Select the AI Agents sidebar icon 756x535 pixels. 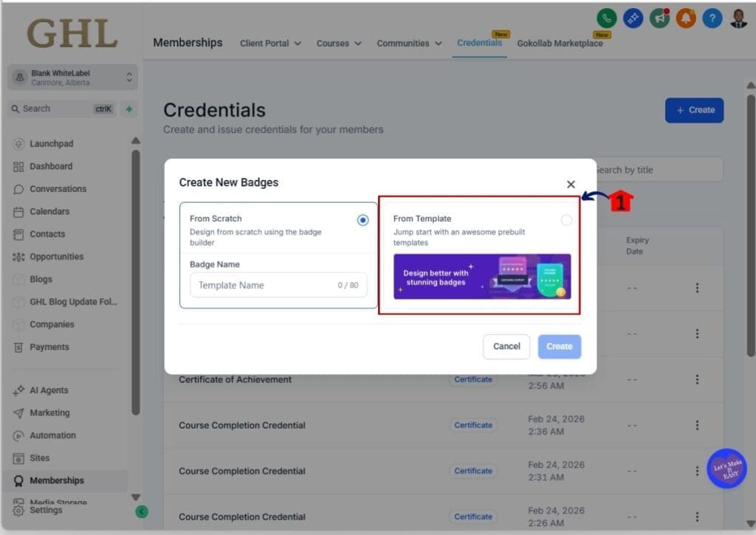[x=20, y=390]
